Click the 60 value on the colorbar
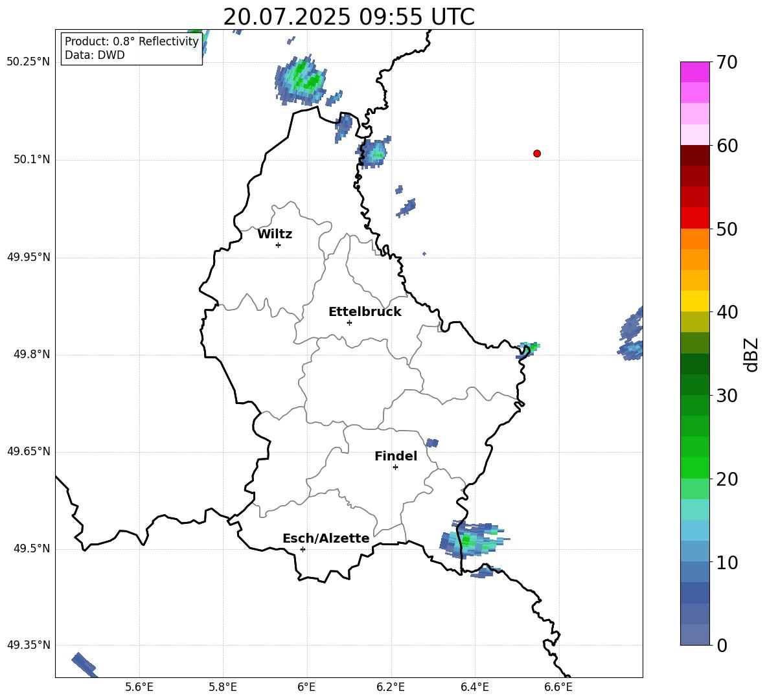This screenshot has width=767, height=700. (x=727, y=146)
